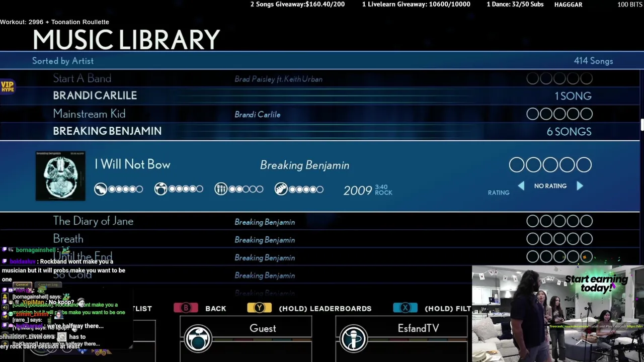This screenshot has width=644, height=362.
Task: Click rating circles for The Diary of Jane
Action: pyautogui.click(x=559, y=221)
